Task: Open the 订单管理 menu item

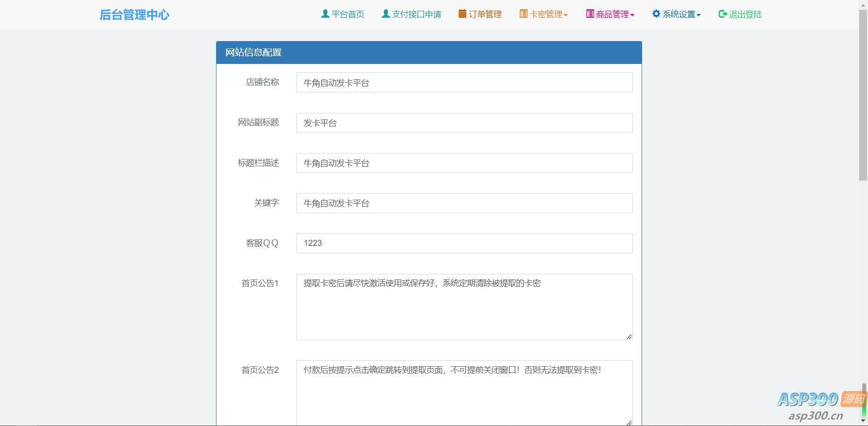Action: tap(485, 14)
